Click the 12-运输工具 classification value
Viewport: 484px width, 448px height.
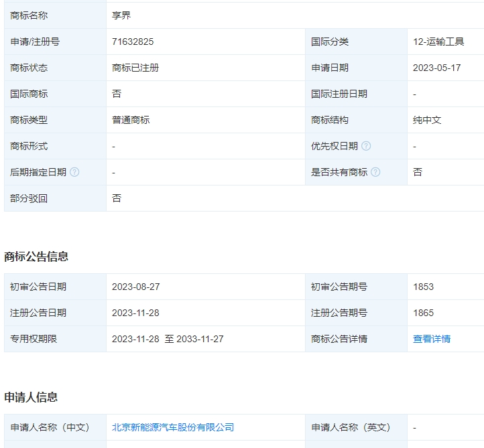(438, 42)
